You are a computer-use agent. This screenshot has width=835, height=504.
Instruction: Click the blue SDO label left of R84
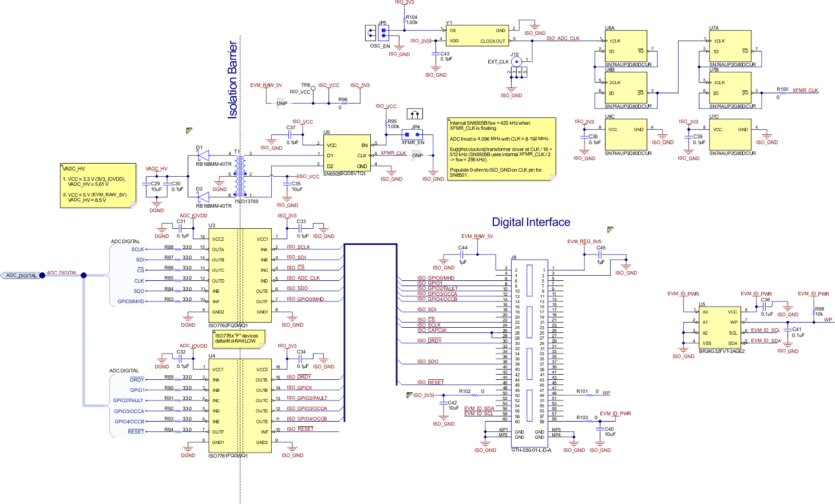click(139, 291)
